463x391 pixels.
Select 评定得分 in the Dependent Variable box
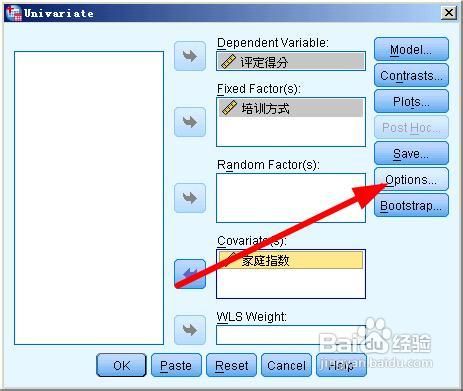(291, 61)
